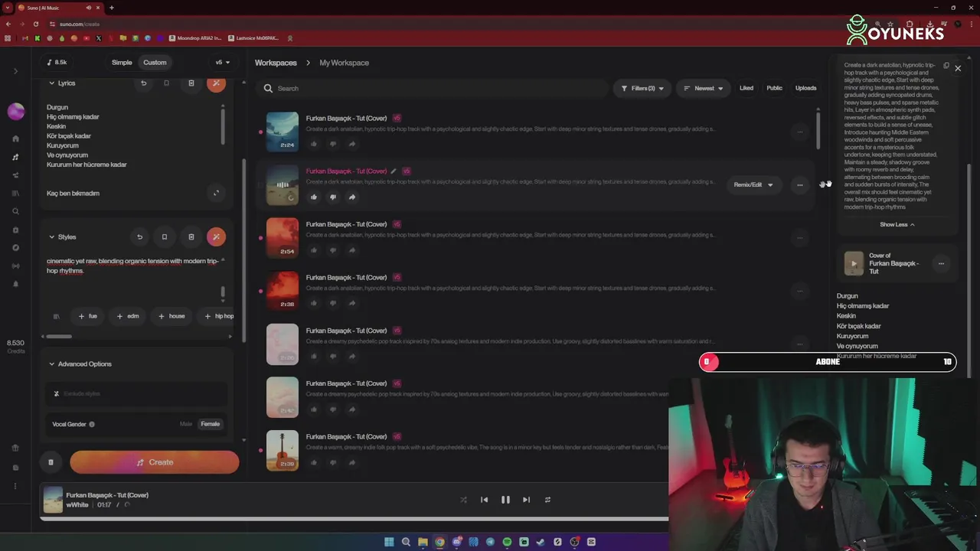Switch to Custom creation mode
The height and width of the screenshot is (551, 980).
pos(155,63)
